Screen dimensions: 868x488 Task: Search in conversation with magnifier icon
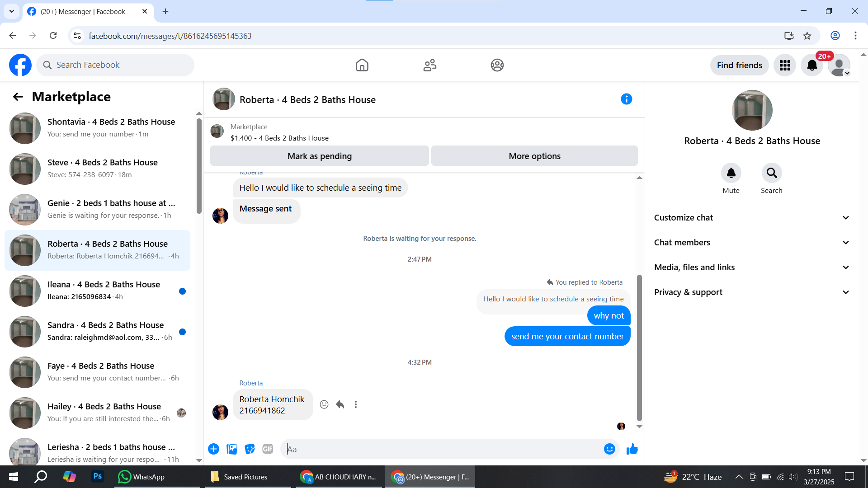pos(772,173)
